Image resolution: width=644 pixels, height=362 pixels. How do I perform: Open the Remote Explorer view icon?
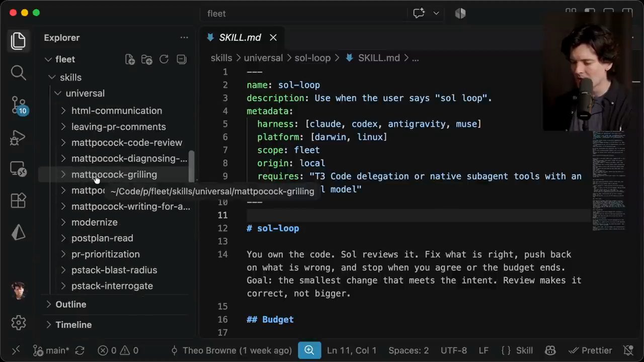pos(18,169)
